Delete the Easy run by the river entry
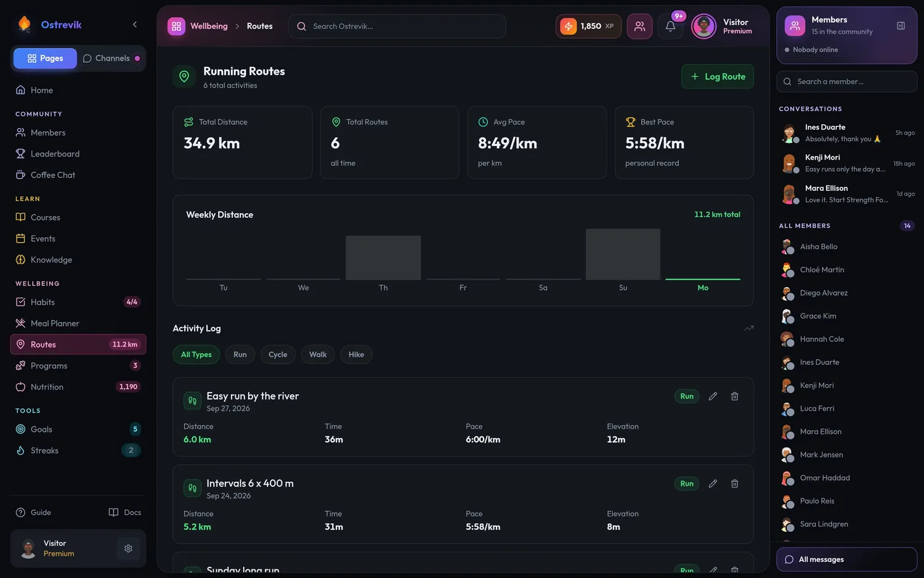The height and width of the screenshot is (578, 924). (734, 396)
